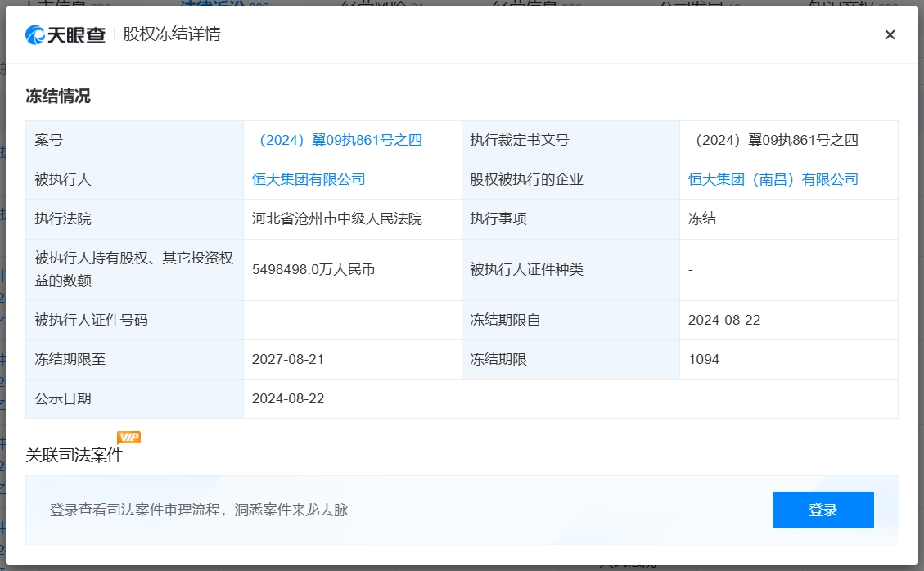Open case number link (2024)冀09执861号之四
The width and height of the screenshot is (924, 571).
[340, 140]
